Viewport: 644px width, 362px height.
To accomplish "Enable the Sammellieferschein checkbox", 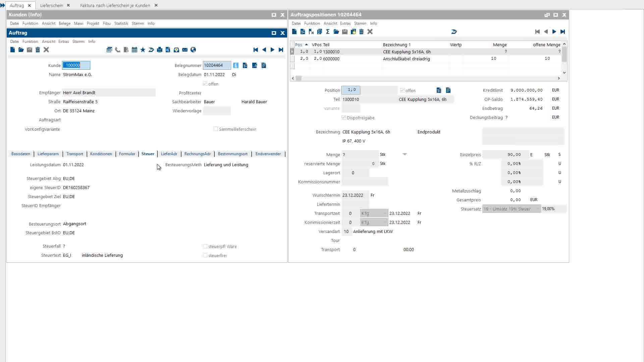I will (x=216, y=129).
